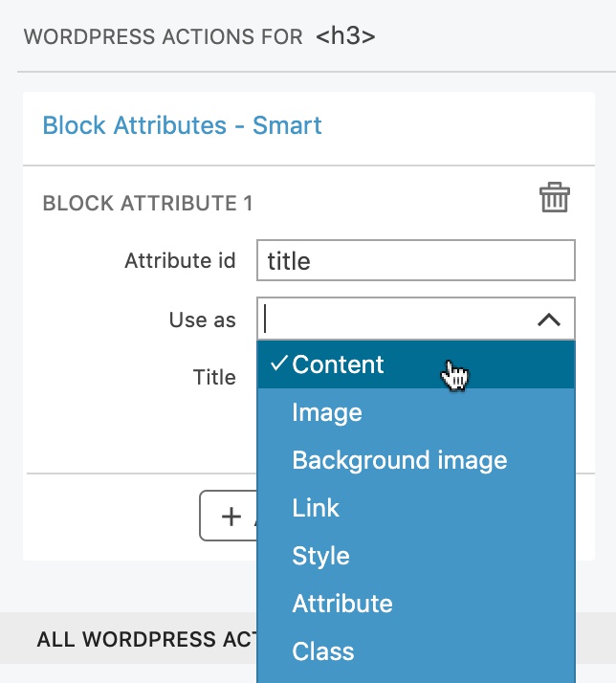Choose Style option in dropdown
This screenshot has width=616, height=683.
pos(416,556)
